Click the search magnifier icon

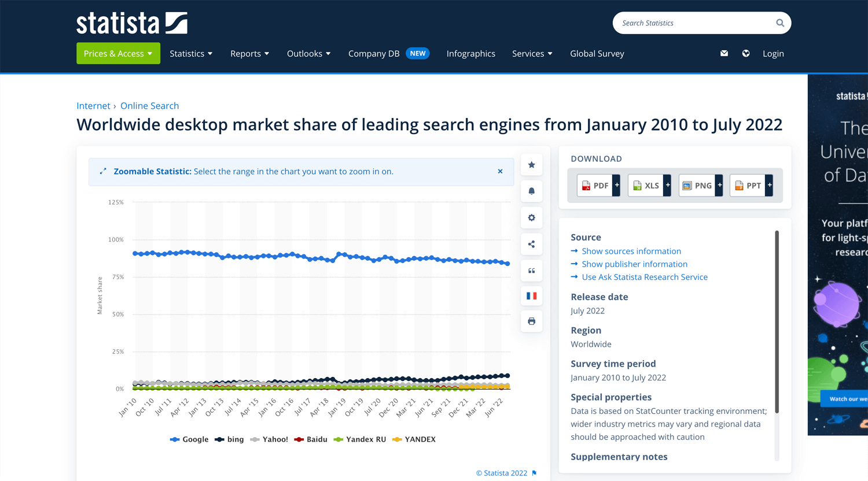(x=780, y=23)
